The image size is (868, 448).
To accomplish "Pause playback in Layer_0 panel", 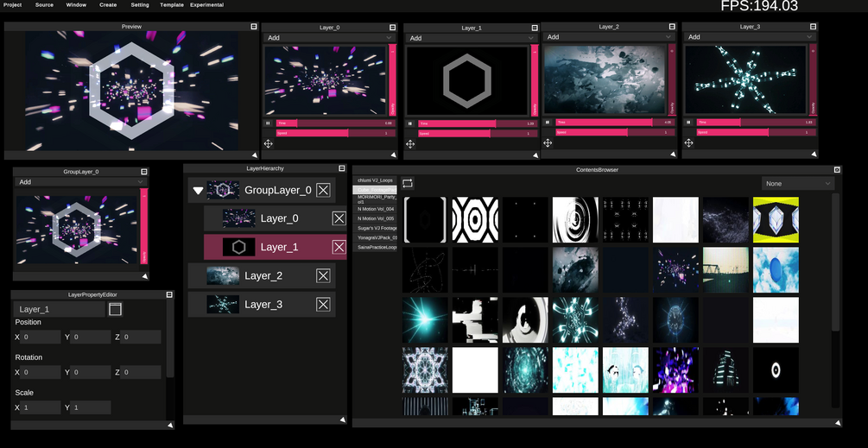I will (268, 123).
